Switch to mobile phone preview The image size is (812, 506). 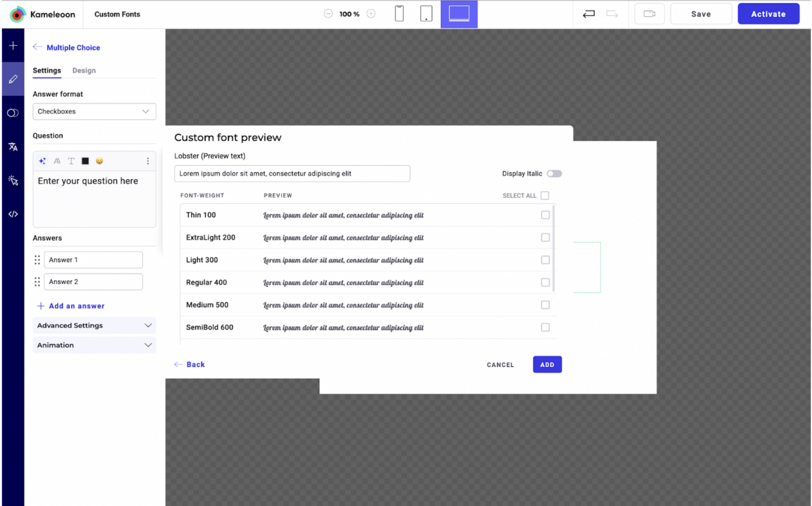pos(399,14)
